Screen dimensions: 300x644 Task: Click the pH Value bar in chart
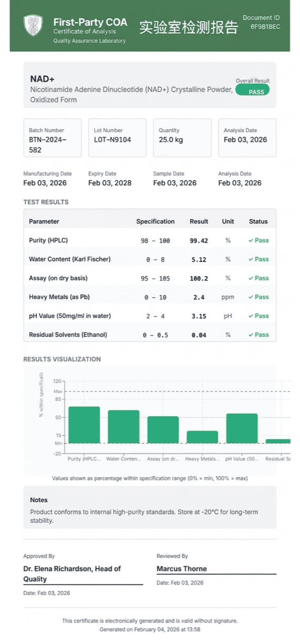(x=242, y=428)
